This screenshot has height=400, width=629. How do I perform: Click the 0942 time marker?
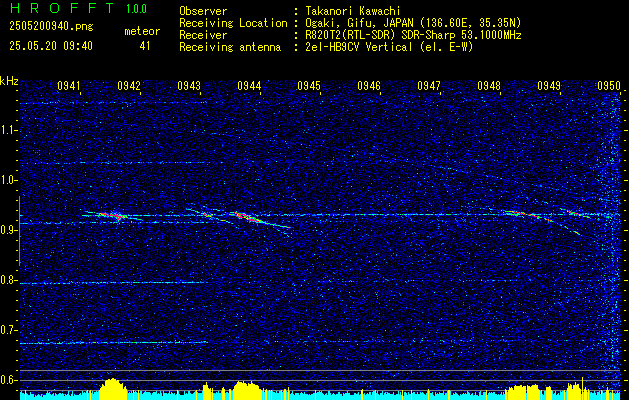(x=129, y=85)
